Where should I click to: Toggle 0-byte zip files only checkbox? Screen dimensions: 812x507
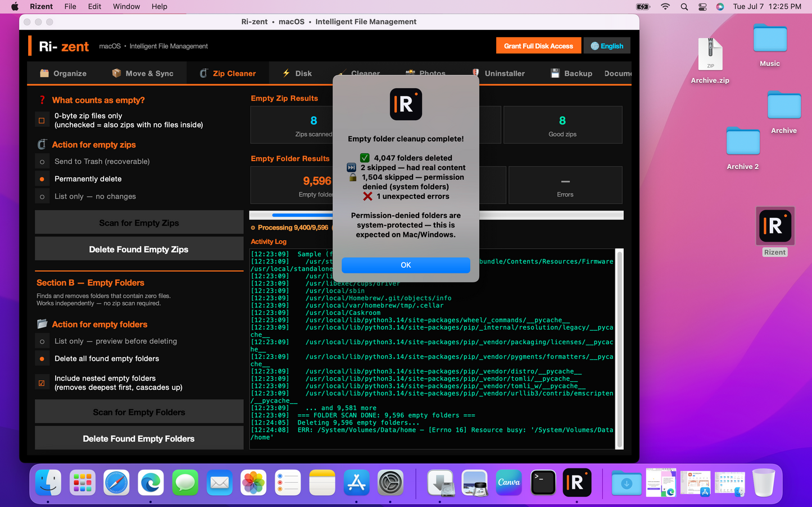(42, 120)
